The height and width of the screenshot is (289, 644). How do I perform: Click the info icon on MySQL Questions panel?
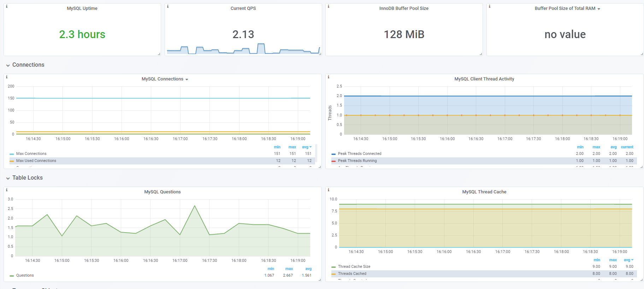[7, 190]
